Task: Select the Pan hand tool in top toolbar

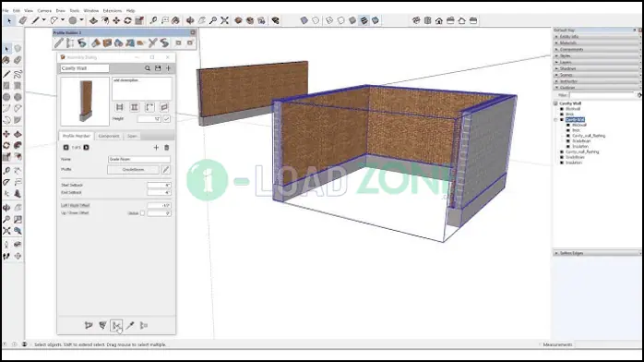Action: [x=202, y=20]
